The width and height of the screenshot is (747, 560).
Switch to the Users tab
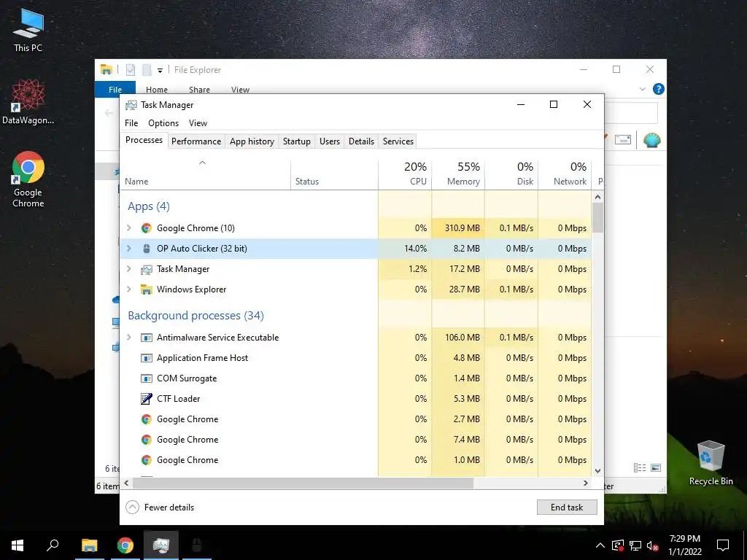(330, 141)
